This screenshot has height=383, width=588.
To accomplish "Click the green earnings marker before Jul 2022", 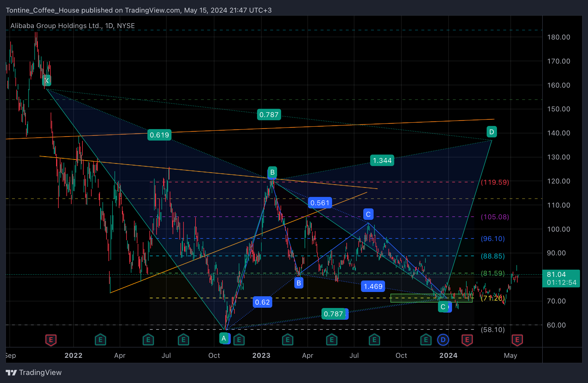I will (148, 340).
